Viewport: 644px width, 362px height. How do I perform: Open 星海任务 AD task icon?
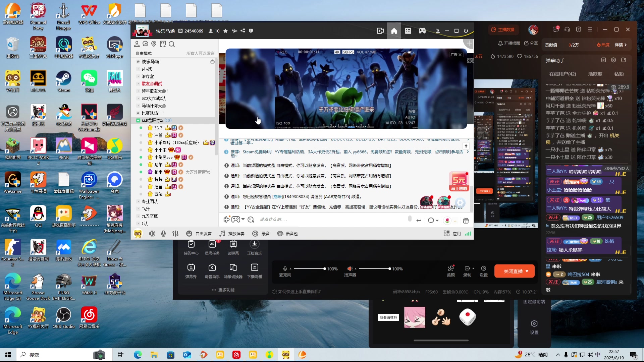(x=212, y=248)
